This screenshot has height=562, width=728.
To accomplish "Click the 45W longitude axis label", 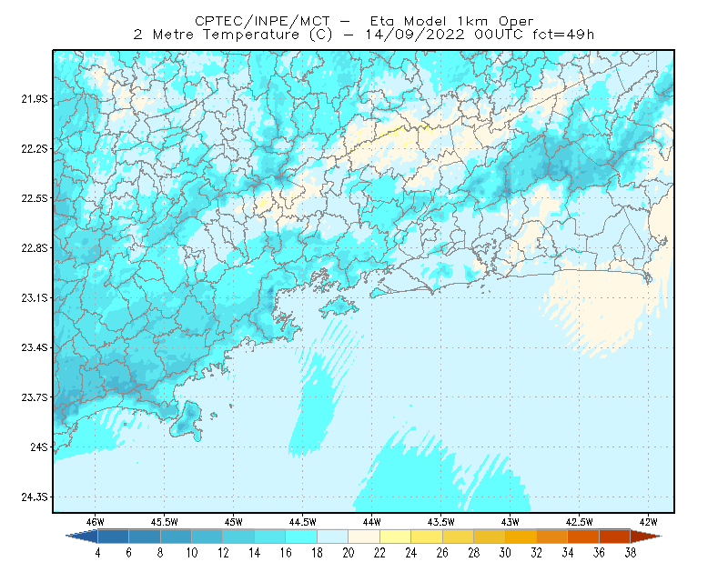I will 233,522.
